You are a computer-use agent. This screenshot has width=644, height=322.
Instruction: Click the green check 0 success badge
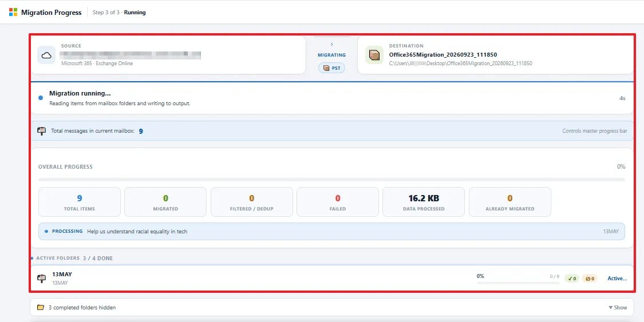pos(572,279)
